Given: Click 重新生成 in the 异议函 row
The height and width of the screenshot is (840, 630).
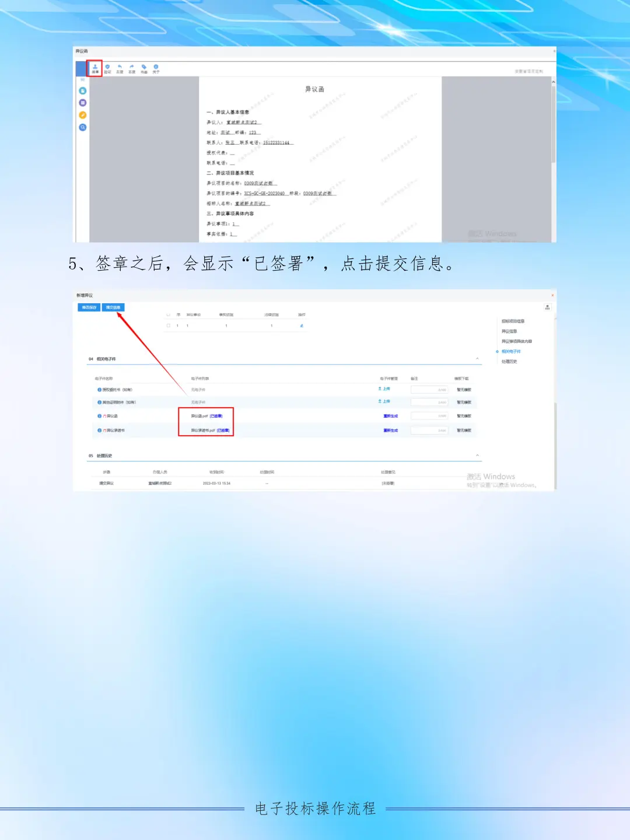Looking at the screenshot, I should click(x=390, y=416).
